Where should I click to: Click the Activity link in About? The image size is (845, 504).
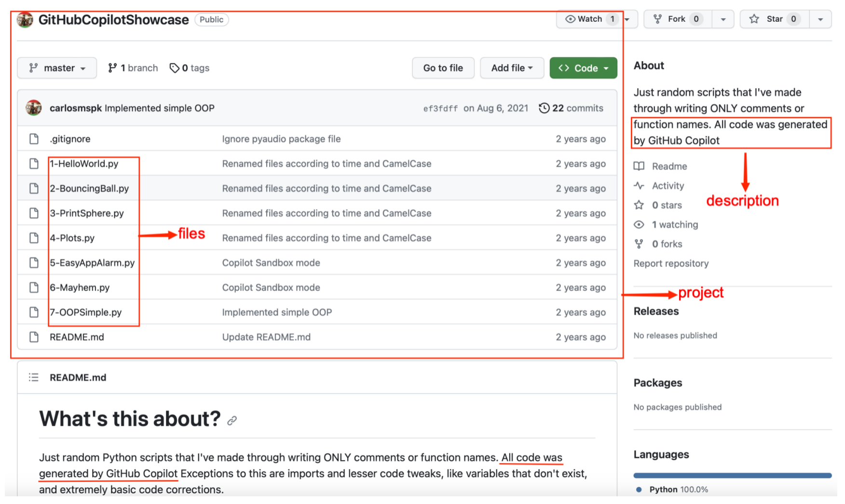point(668,186)
